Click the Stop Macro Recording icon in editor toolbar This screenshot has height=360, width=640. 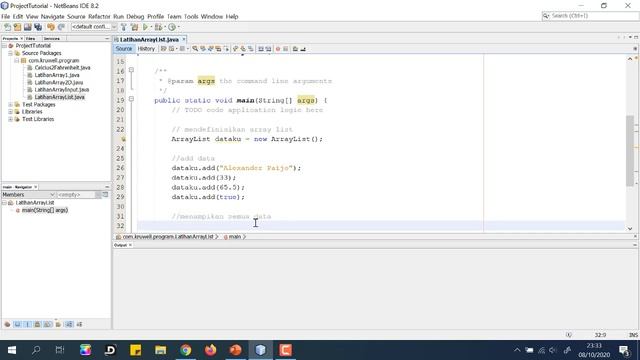click(x=286, y=49)
